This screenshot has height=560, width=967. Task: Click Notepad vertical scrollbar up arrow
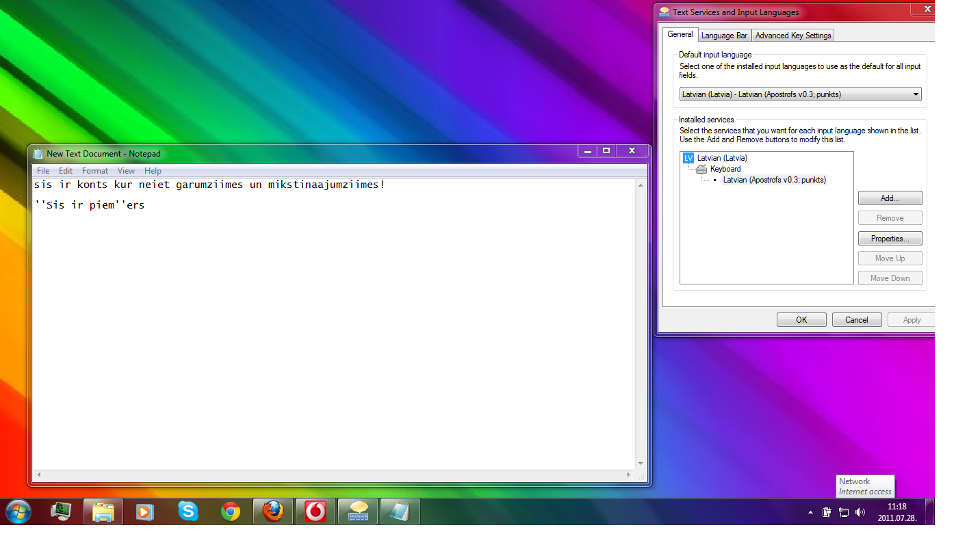coord(641,185)
